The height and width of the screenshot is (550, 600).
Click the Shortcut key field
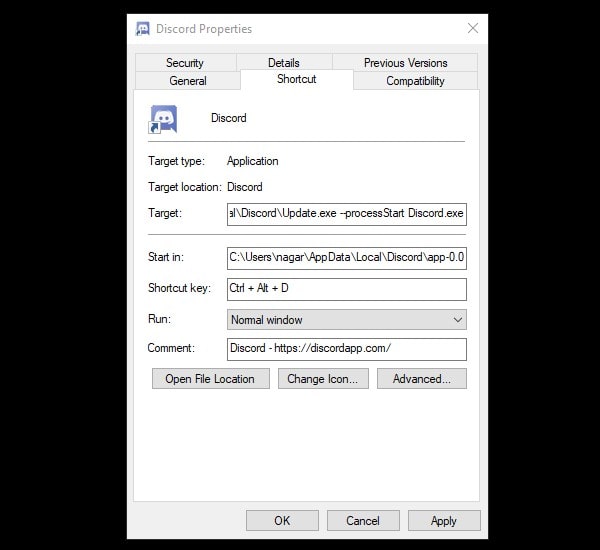[x=346, y=289]
